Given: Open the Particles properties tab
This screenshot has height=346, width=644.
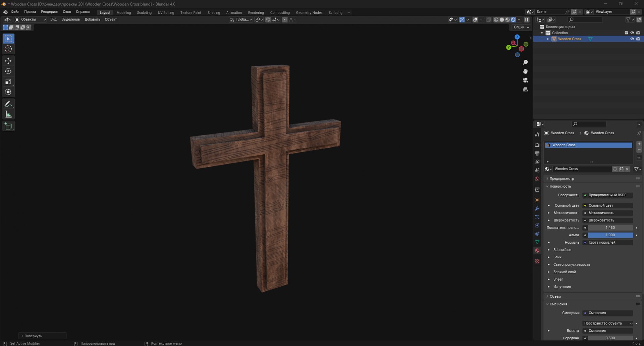Looking at the screenshot, I should pos(537,217).
